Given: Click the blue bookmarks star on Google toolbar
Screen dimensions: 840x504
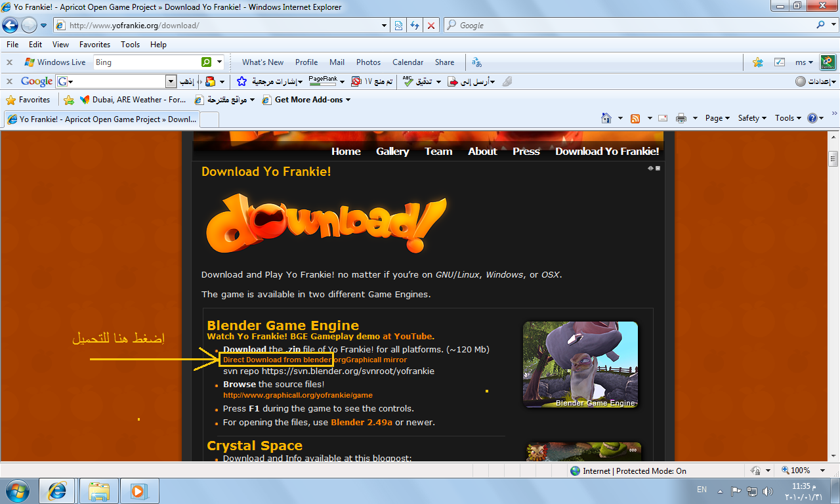Looking at the screenshot, I should point(241,81).
